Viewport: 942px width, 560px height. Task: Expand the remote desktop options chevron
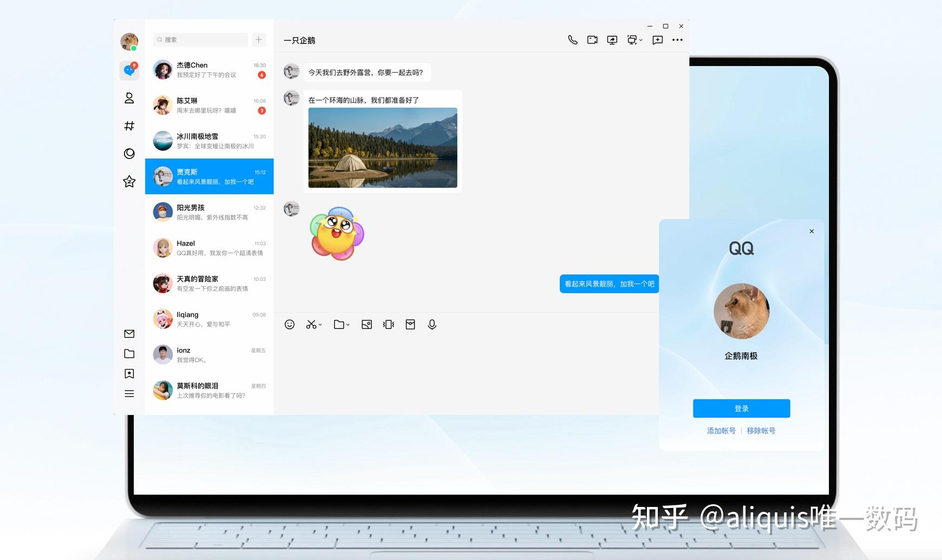click(641, 41)
